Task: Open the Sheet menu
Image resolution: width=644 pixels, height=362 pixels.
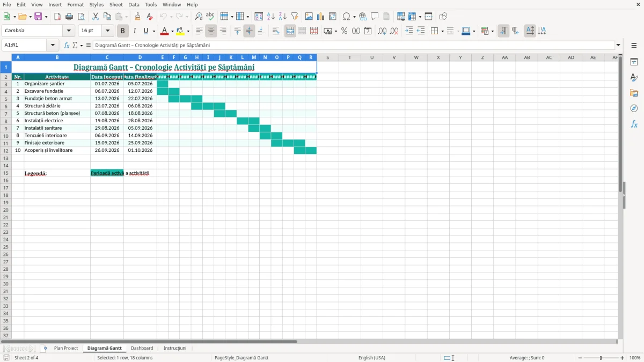Action: coord(116,4)
